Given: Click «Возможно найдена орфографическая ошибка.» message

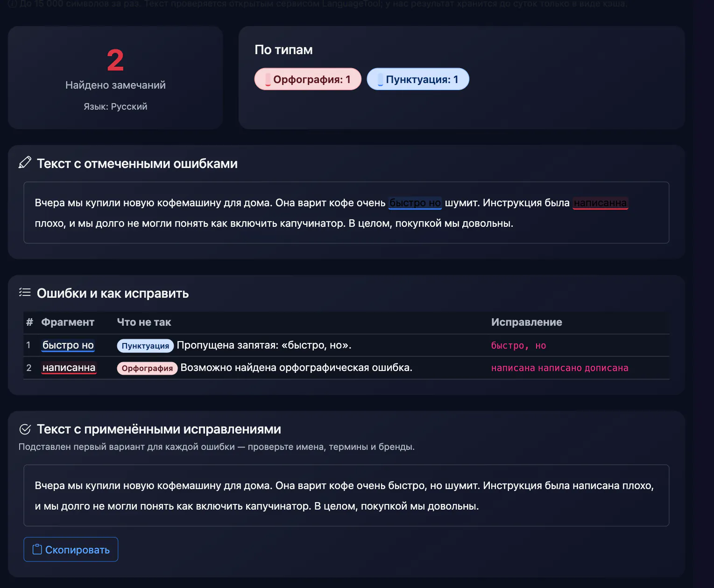Looking at the screenshot, I should tap(297, 368).
